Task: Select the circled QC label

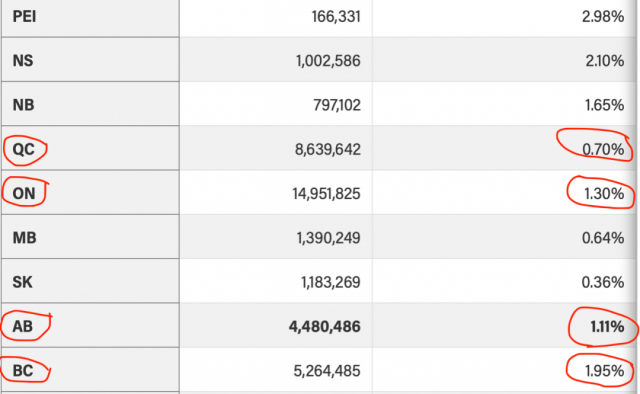Action: point(24,149)
